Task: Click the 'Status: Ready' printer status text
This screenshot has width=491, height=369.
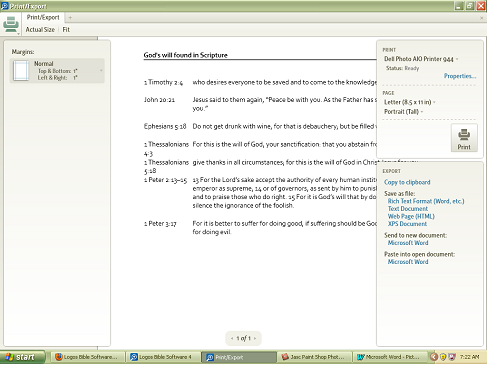Action: pos(402,68)
